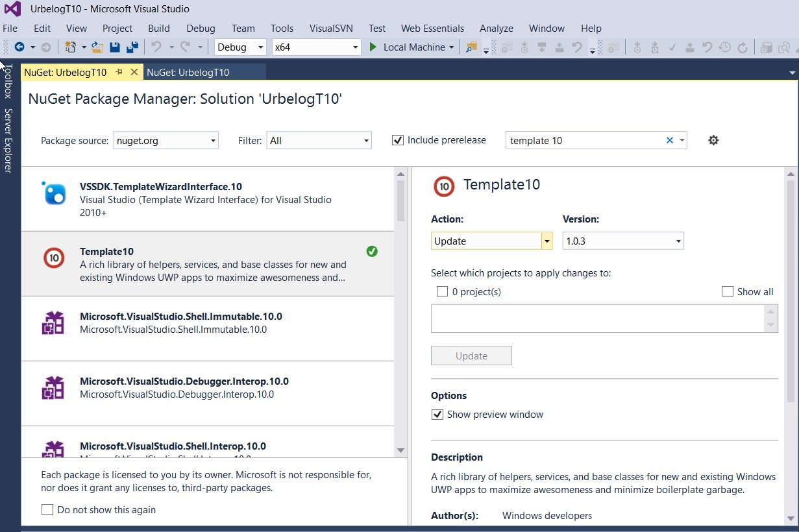
Task: Switch to the inactive NuGet: UrbelogT10 tab
Action: tap(188, 72)
